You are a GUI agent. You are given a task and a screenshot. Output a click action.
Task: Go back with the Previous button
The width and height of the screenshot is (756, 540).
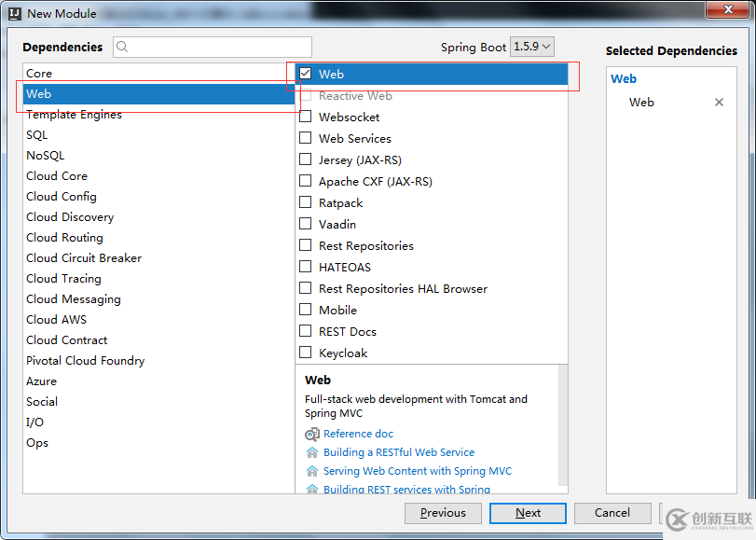pyautogui.click(x=443, y=513)
